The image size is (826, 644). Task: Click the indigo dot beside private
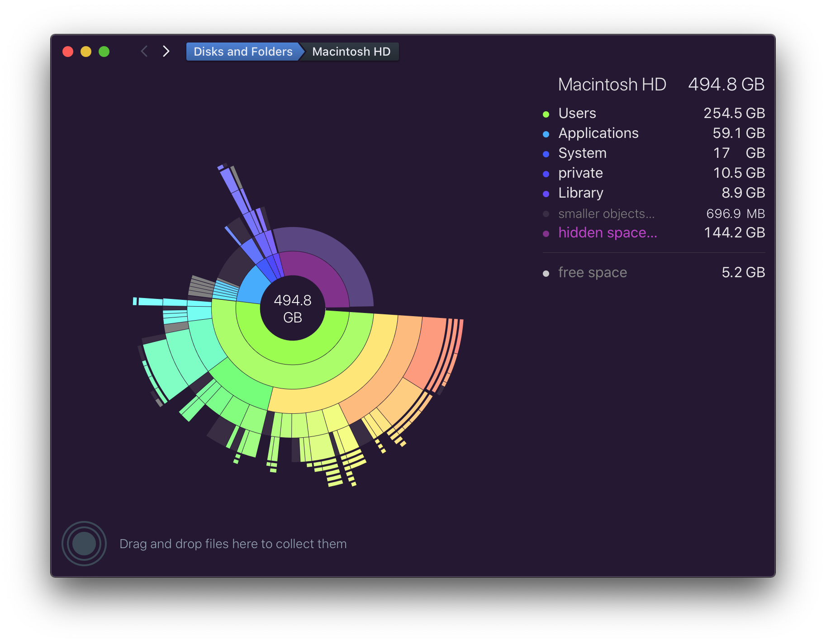(x=546, y=174)
